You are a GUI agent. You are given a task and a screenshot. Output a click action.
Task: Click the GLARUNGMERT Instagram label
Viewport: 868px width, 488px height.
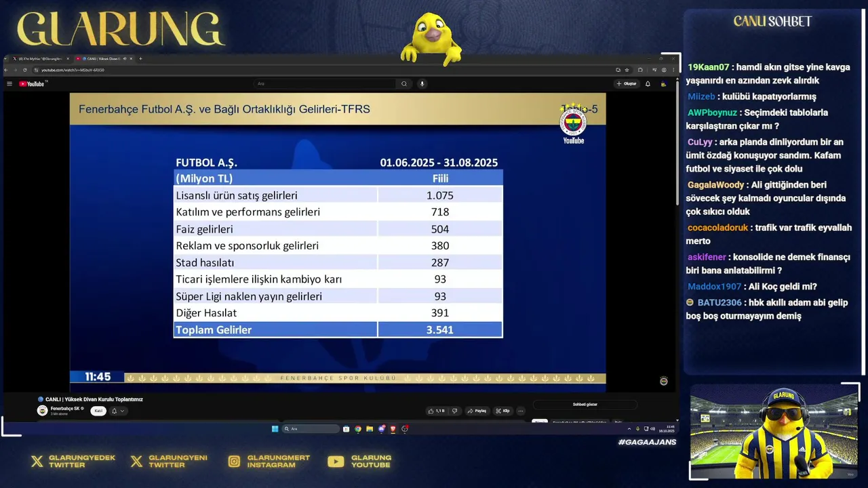pos(279,462)
